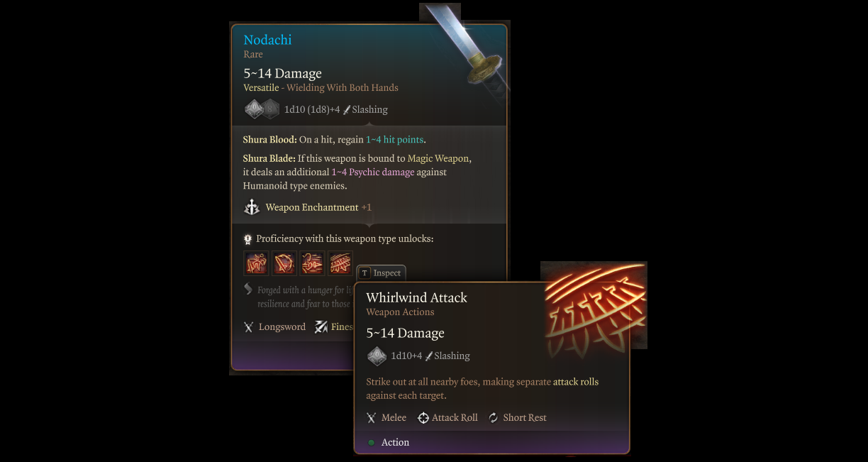The height and width of the screenshot is (462, 868).
Task: Click the Magic Weapon highlighted link
Action: (x=439, y=158)
